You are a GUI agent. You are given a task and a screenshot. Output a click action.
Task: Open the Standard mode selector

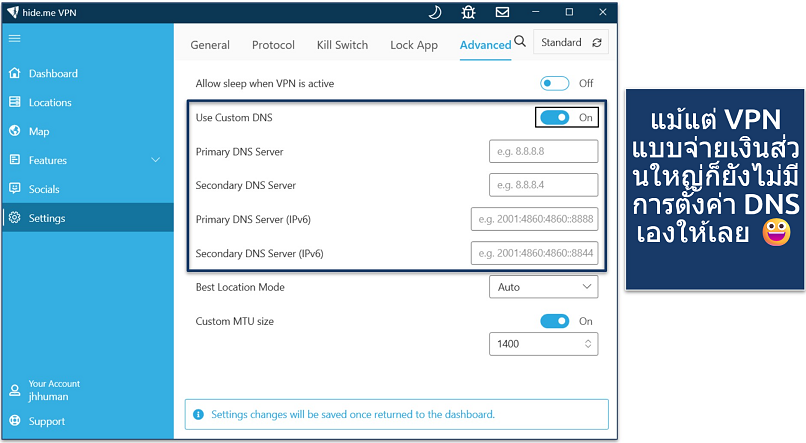571,43
